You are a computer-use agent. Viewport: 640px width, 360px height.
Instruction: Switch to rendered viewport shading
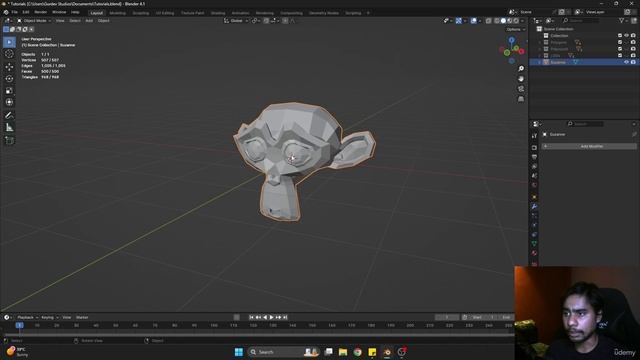(x=516, y=21)
